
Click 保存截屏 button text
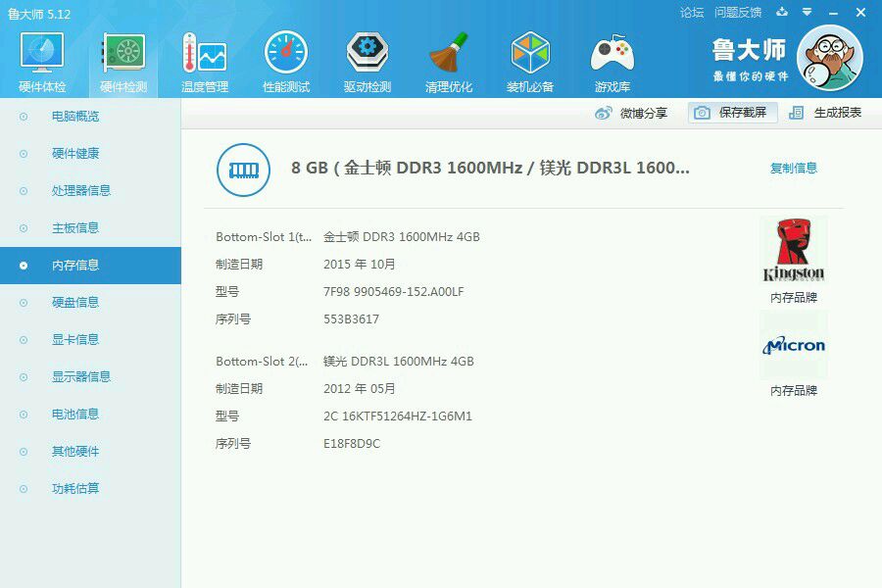[743, 113]
